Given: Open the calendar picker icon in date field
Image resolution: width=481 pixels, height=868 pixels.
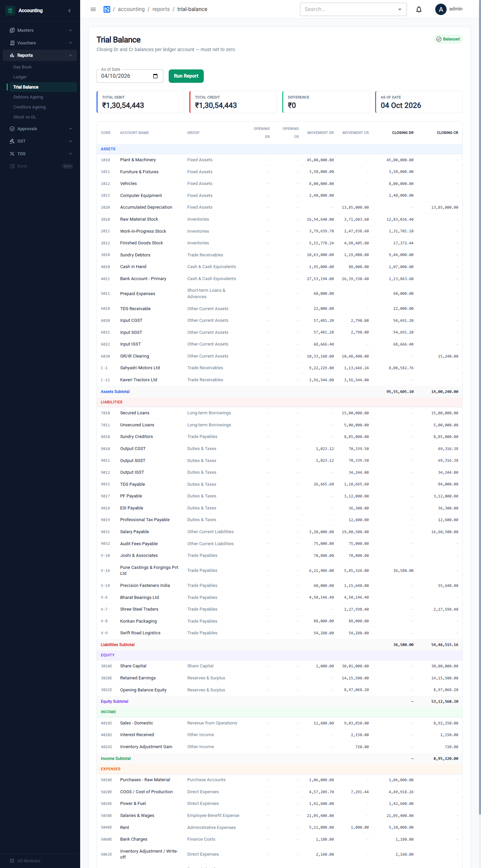Looking at the screenshot, I should pos(155,76).
